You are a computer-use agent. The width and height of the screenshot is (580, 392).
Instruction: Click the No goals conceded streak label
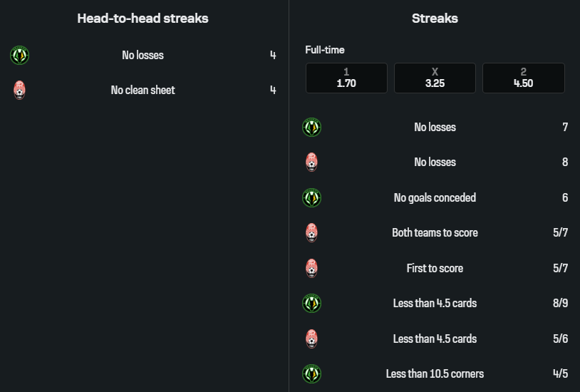click(x=435, y=198)
